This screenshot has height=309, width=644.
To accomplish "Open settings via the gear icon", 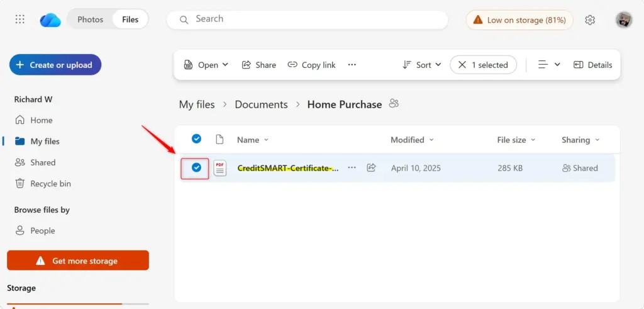I will [x=590, y=20].
